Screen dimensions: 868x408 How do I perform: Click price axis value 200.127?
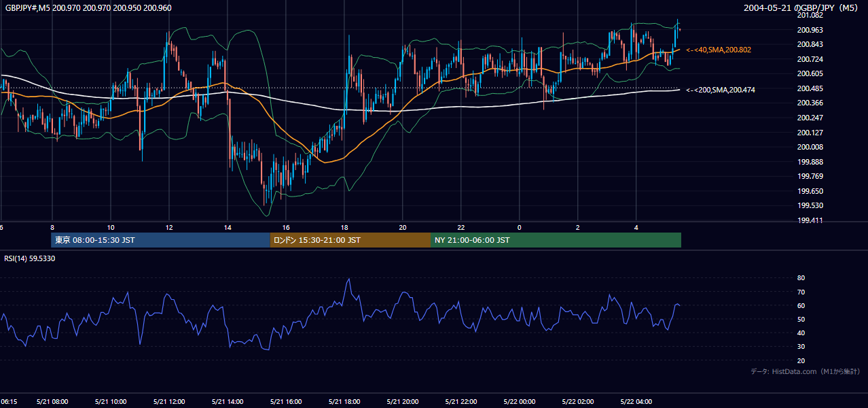[810, 133]
